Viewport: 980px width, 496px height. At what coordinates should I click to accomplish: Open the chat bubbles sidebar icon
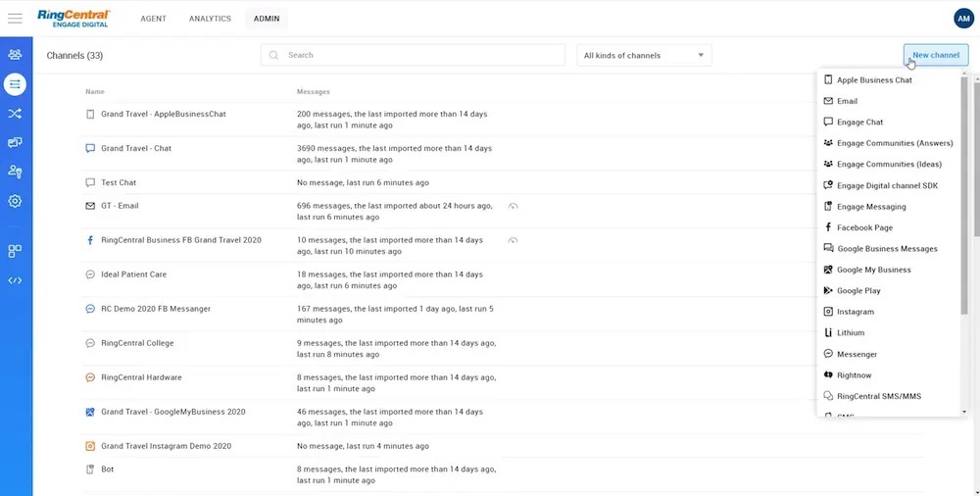click(15, 142)
